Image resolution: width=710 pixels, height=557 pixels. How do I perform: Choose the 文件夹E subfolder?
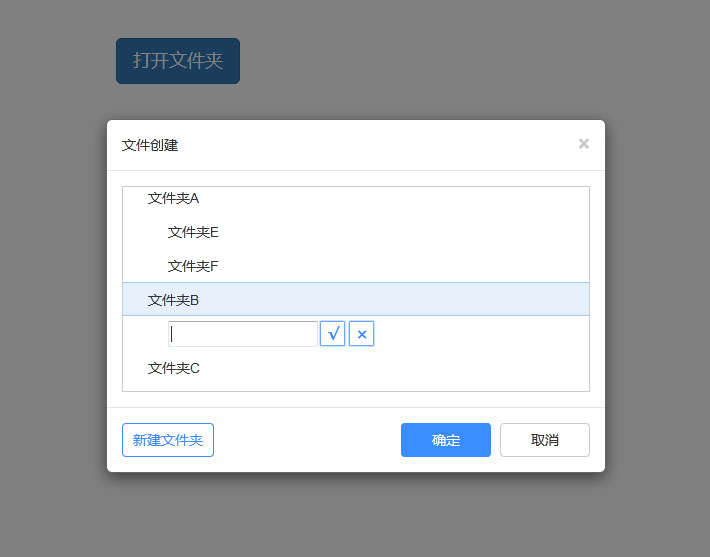point(193,232)
